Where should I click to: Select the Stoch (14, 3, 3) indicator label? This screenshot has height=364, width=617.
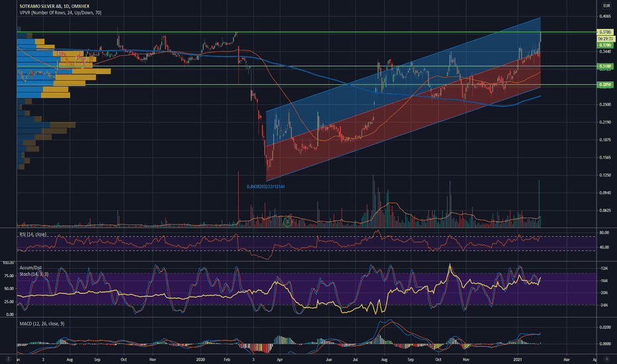tap(34, 274)
